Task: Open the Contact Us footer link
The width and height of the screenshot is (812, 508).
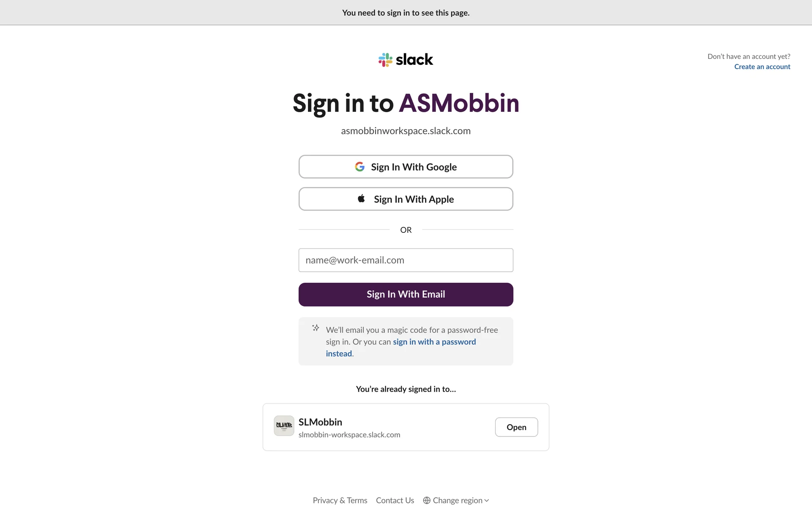Action: coord(395,500)
